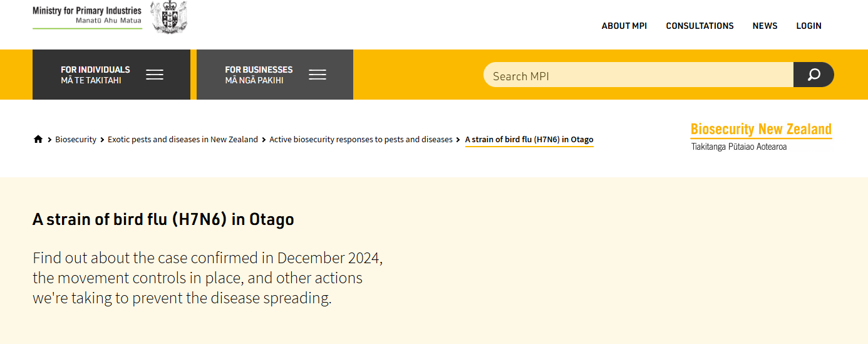Viewport: 868px width, 344px height.
Task: Open the For Businesses hamburger menu icon
Action: tap(318, 75)
